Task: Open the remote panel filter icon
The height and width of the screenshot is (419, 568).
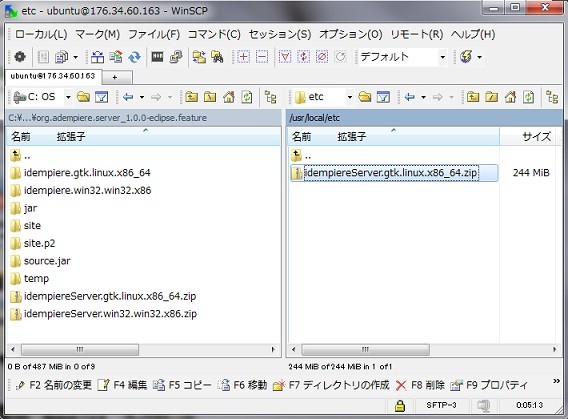Action: 383,97
